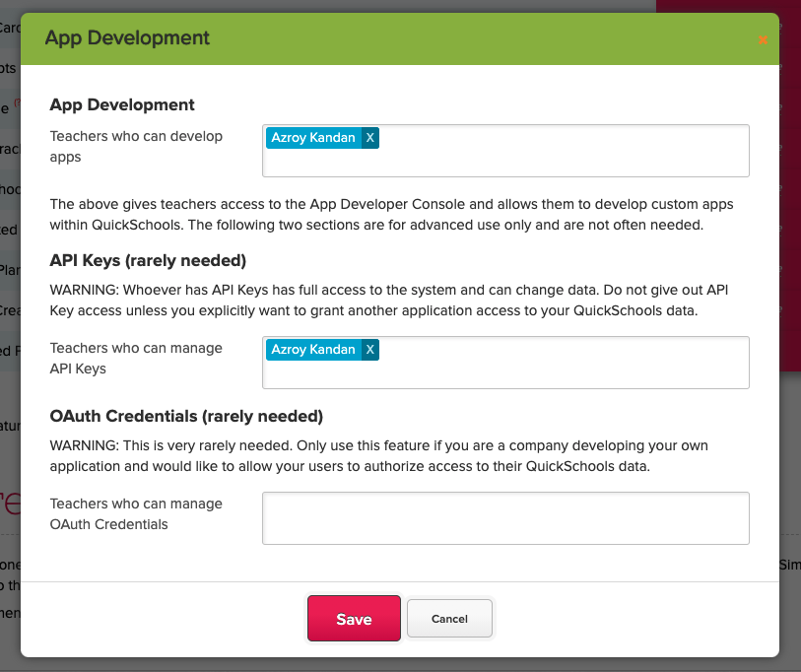Cancel the App Development dialog
The image size is (801, 672).
pos(449,619)
